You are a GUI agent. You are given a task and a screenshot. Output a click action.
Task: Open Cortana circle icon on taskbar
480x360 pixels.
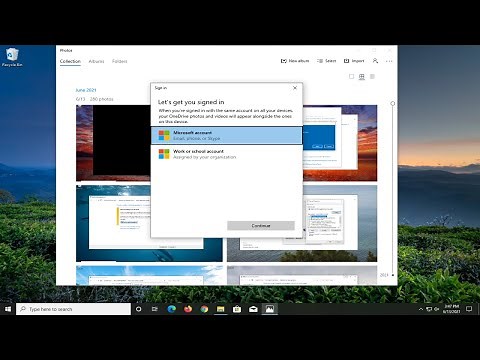click(x=139, y=309)
